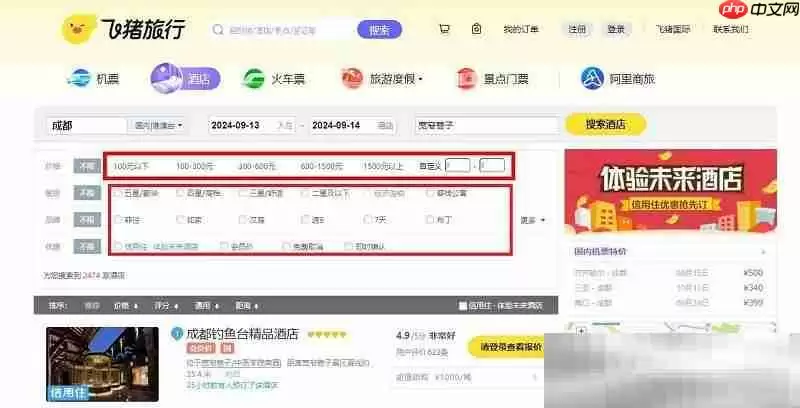Image resolution: width=800 pixels, height=408 pixels.
Task: Click the custom minimum price box
Action: coord(458,165)
